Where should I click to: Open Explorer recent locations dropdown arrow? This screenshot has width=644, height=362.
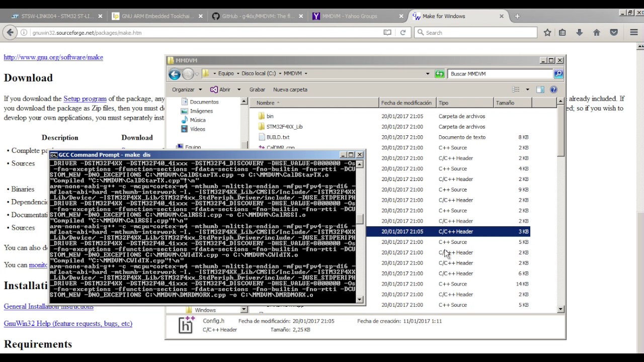pyautogui.click(x=197, y=74)
